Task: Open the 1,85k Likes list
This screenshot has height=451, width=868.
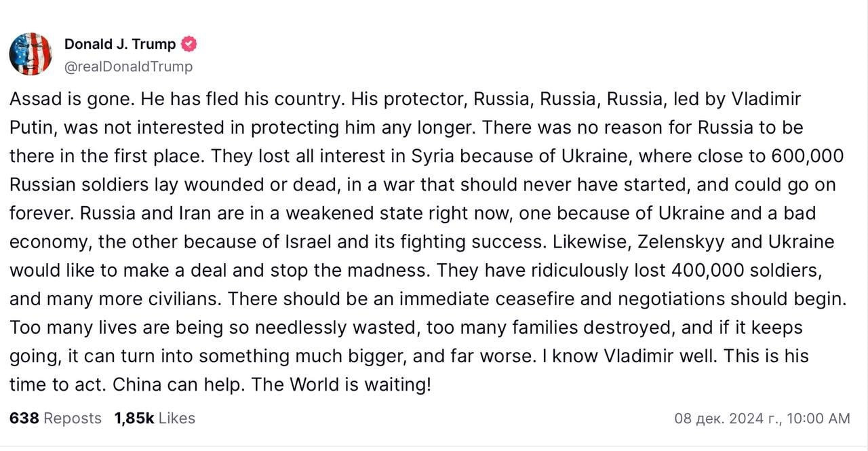Action: click(x=155, y=418)
